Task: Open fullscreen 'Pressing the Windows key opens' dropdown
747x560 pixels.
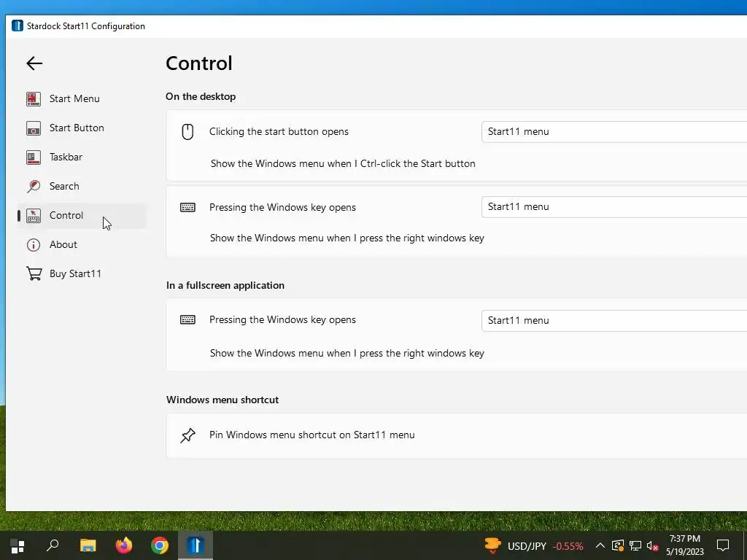Action: [x=614, y=321]
